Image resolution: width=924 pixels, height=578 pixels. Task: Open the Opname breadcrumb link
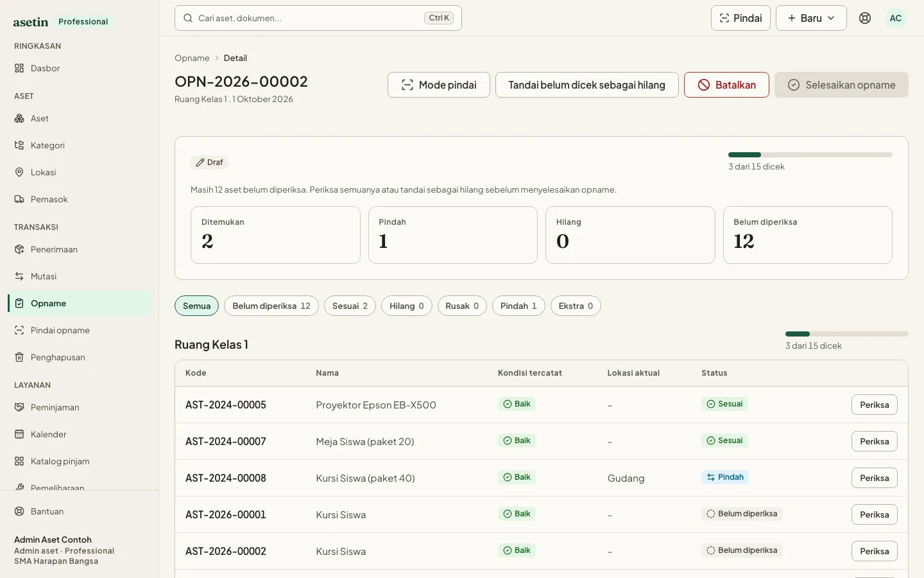click(x=192, y=58)
